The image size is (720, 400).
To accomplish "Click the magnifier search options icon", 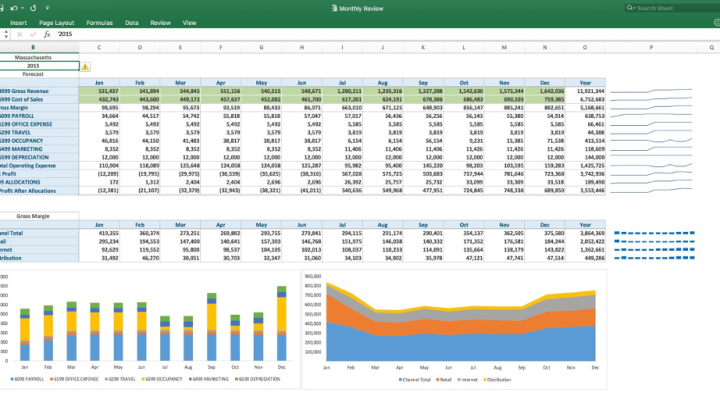I will pos(631,8).
